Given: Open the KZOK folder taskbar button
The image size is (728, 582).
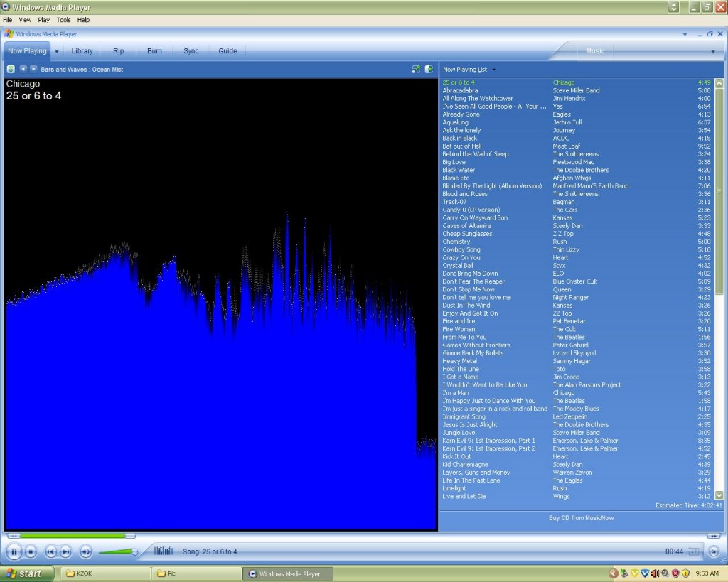Looking at the screenshot, I should pyautogui.click(x=106, y=573).
